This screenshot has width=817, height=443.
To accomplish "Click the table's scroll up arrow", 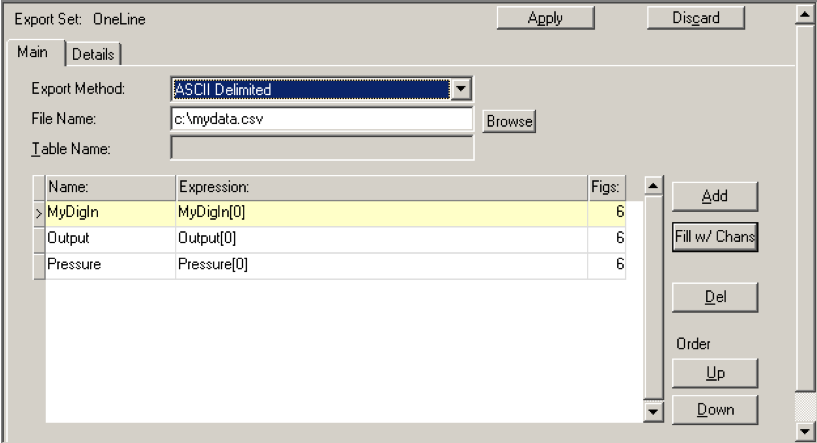I will [653, 185].
